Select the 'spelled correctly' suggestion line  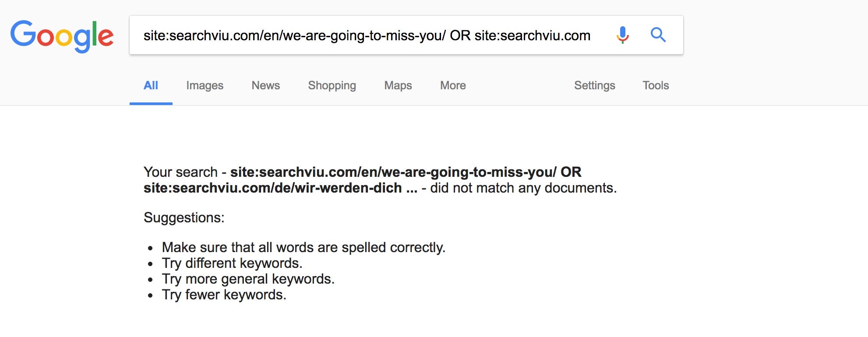click(303, 247)
